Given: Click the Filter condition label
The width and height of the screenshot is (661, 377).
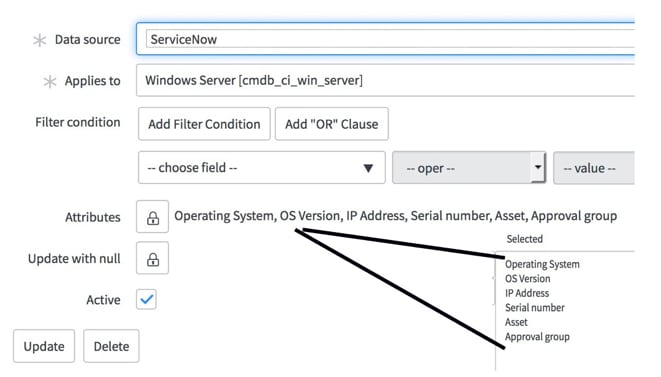Looking at the screenshot, I should pos(78,122).
